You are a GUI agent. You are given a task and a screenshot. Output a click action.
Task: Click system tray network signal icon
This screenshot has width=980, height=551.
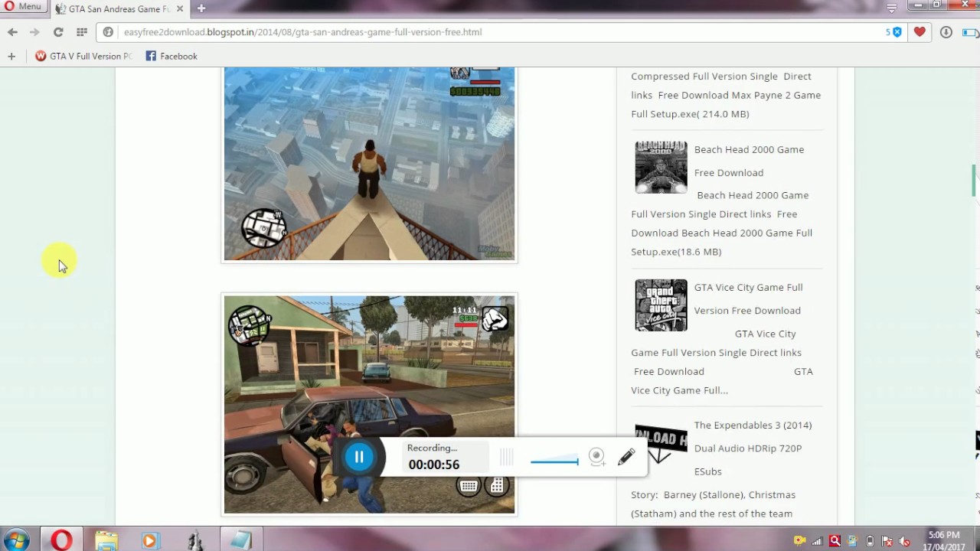pyautogui.click(x=817, y=541)
